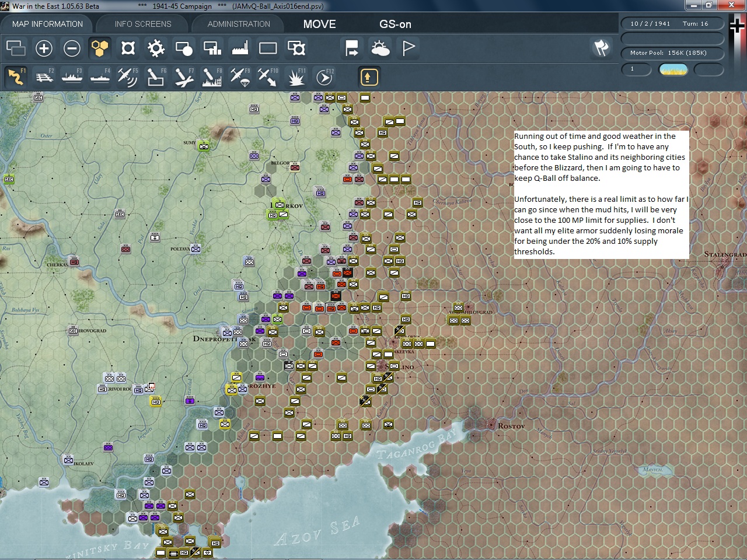
Task: Select the F11 explosion mode icon
Action: (296, 77)
